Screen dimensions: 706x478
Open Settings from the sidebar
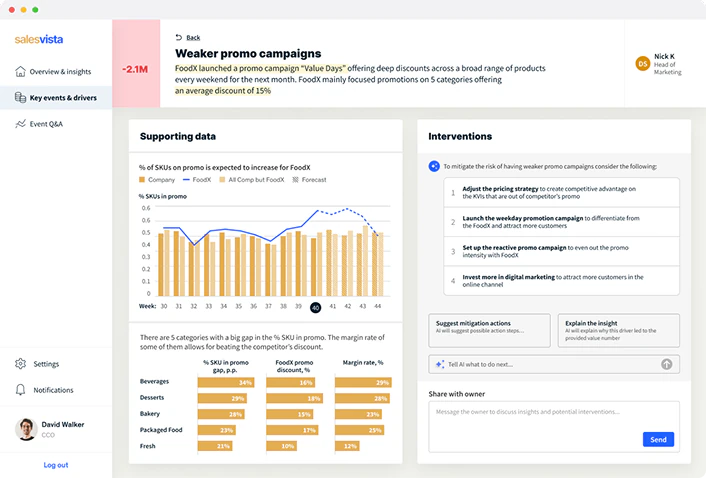click(x=56, y=364)
